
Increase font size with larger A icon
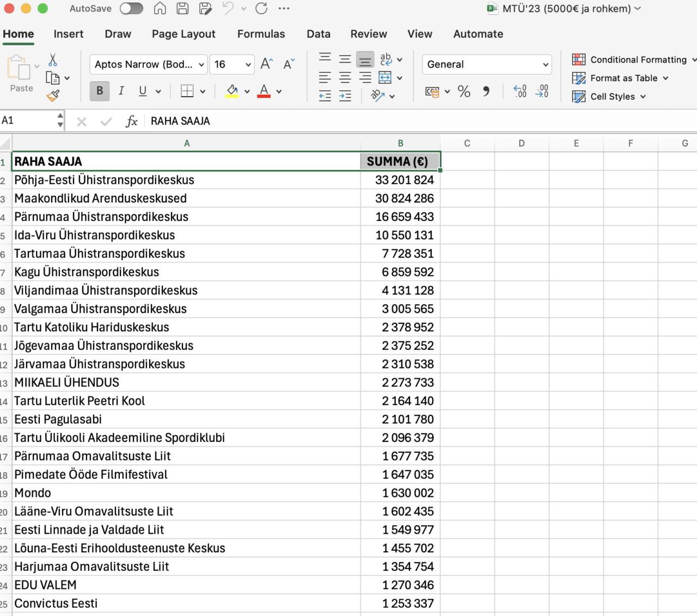click(267, 64)
